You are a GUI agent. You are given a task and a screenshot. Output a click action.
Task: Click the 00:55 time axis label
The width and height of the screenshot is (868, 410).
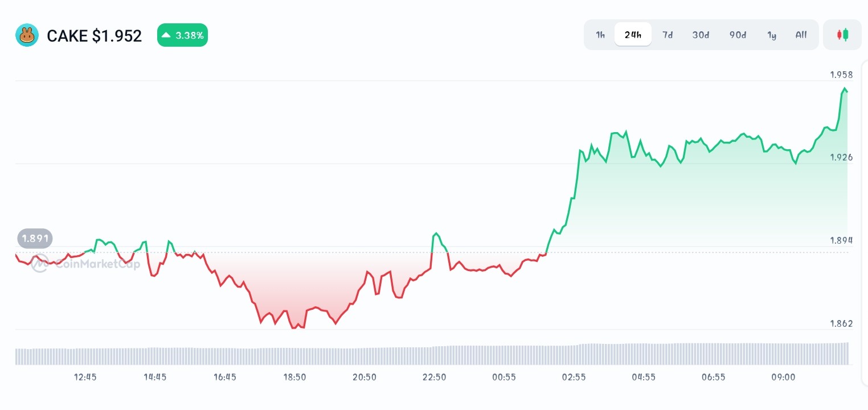click(x=504, y=377)
